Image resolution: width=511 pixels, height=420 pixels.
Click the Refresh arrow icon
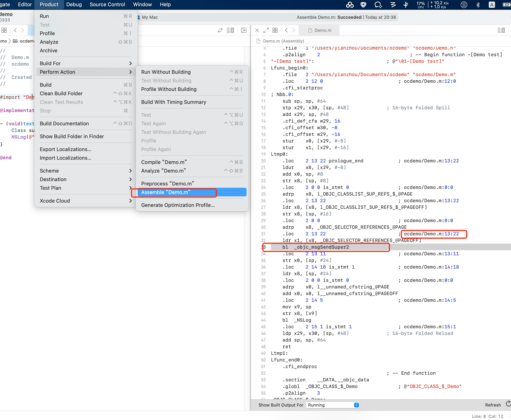(x=508, y=404)
